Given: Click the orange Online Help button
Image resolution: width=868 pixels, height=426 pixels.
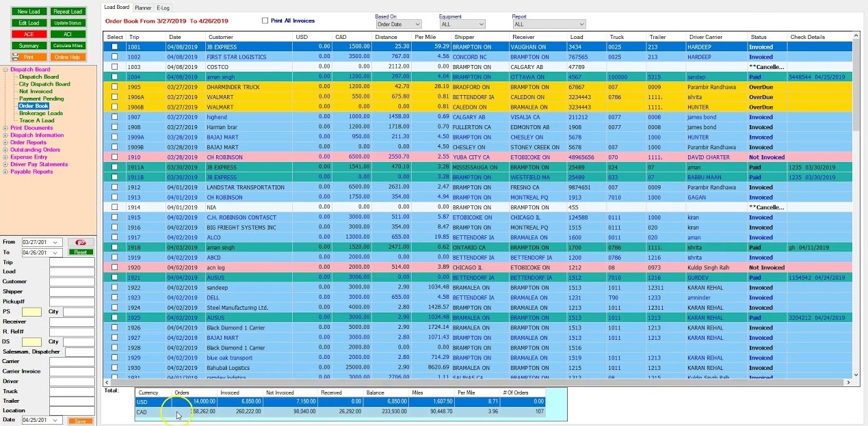Looking at the screenshot, I should pyautogui.click(x=68, y=57).
